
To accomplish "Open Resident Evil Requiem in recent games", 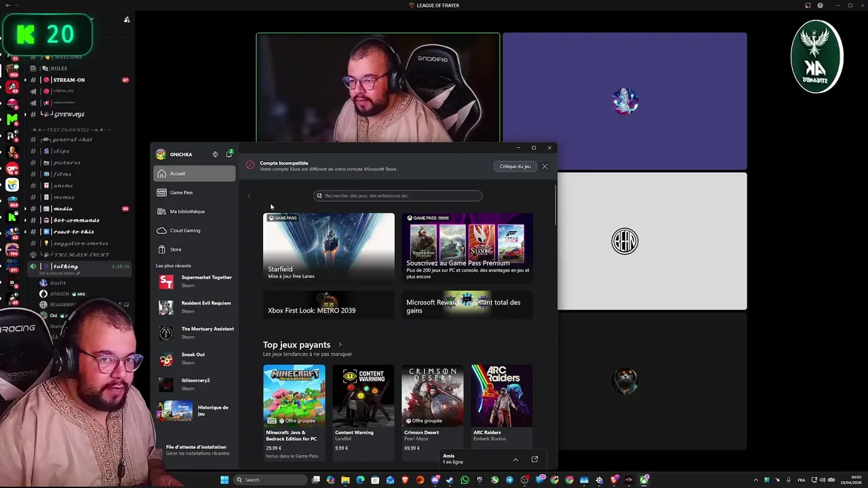I will coord(195,307).
